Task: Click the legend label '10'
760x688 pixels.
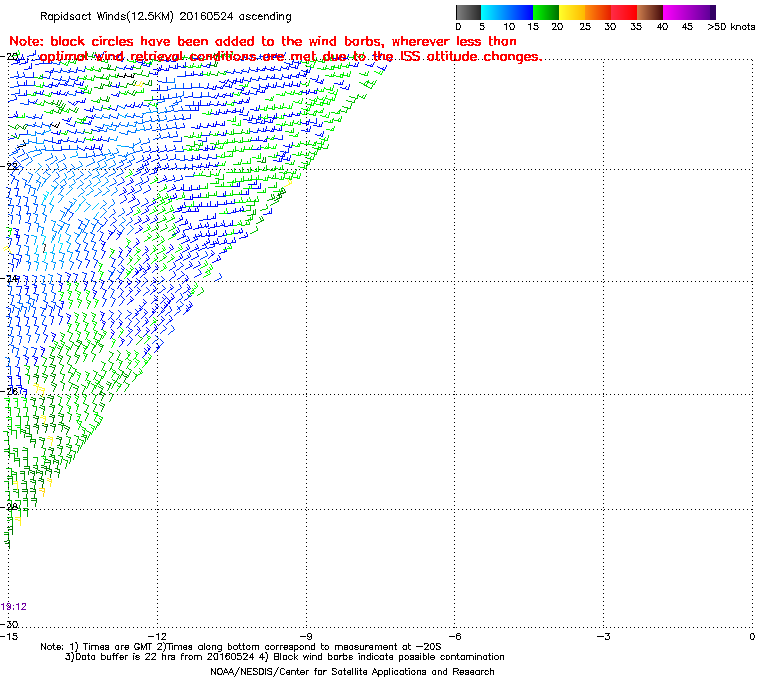Action: pyautogui.click(x=509, y=27)
